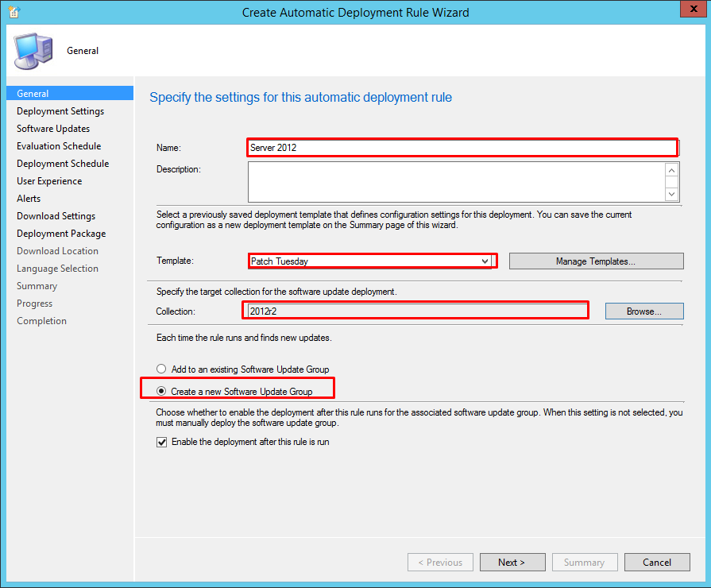Open the Software Updates step

click(x=53, y=129)
